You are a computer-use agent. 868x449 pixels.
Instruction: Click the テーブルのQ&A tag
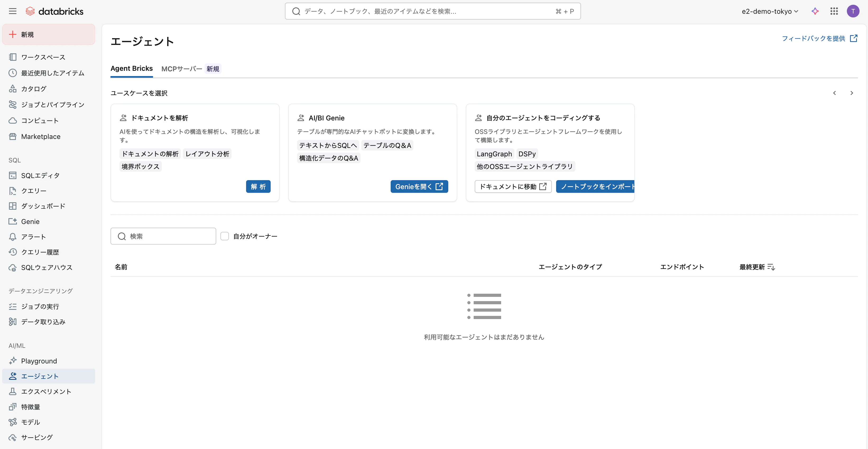[x=387, y=145]
